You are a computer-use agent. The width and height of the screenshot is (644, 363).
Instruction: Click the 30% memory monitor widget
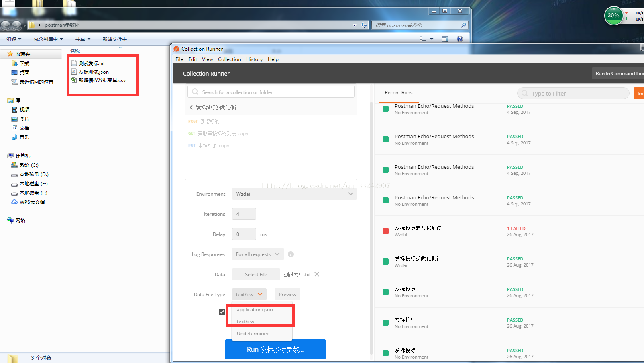pos(613,16)
